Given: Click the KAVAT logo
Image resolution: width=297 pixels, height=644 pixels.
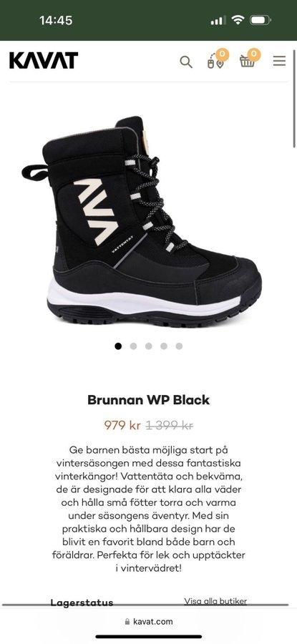Looking at the screenshot, I should (x=44, y=60).
